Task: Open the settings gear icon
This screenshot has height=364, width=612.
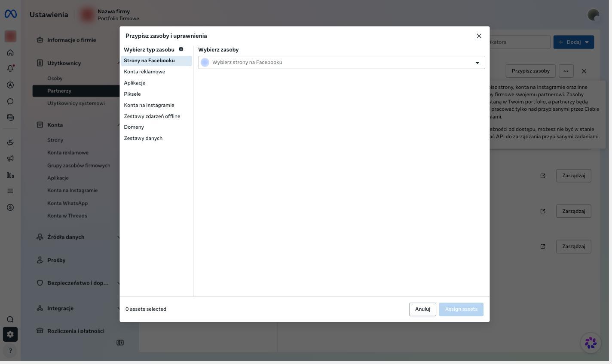Action: [x=10, y=334]
